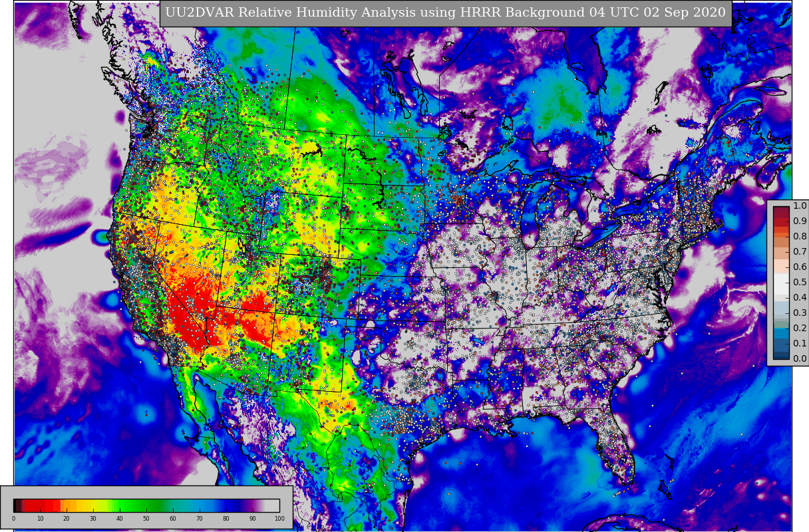Screen dimensions: 809x532
Task: Click the 30 tick label on humidity colorbar
Action: [x=93, y=519]
